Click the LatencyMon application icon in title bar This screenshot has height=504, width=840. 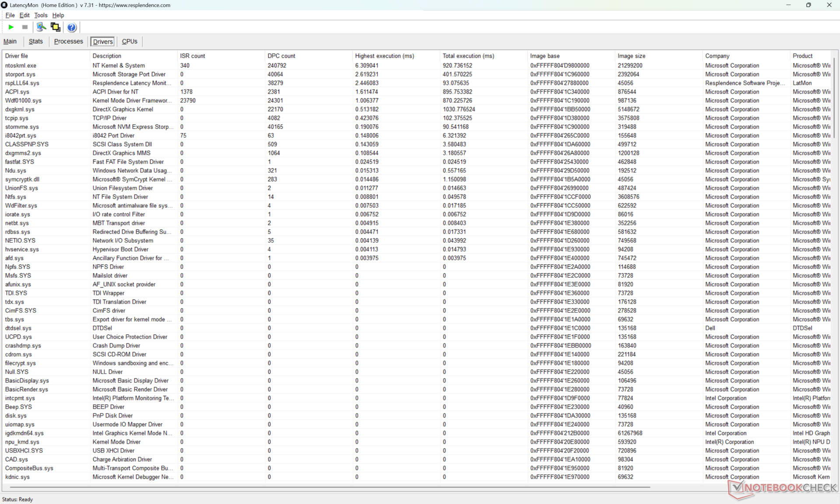coord(4,5)
